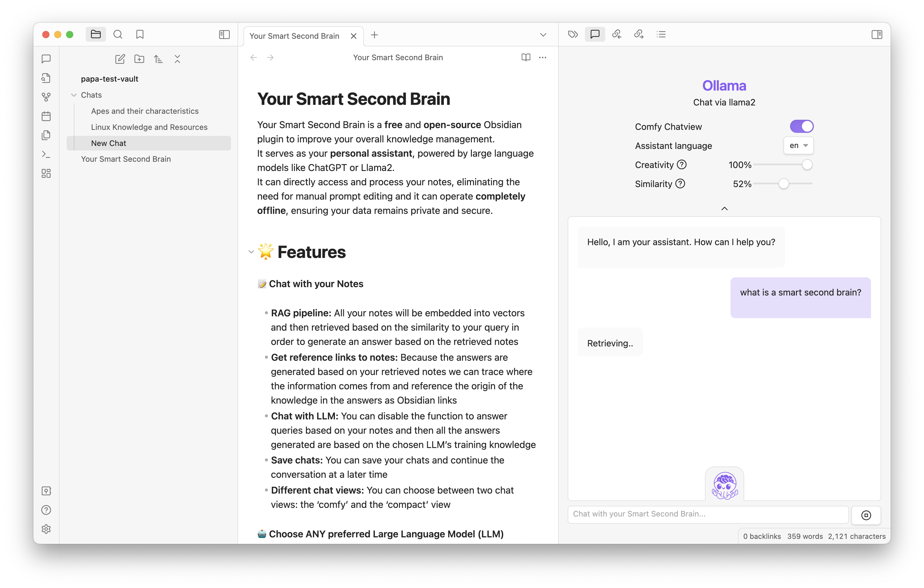
Task: Open the tab list dropdown chevron
Action: (x=543, y=35)
